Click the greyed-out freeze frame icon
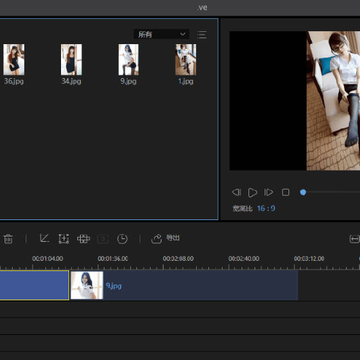Screen dimensions: 360x360 tap(103, 239)
